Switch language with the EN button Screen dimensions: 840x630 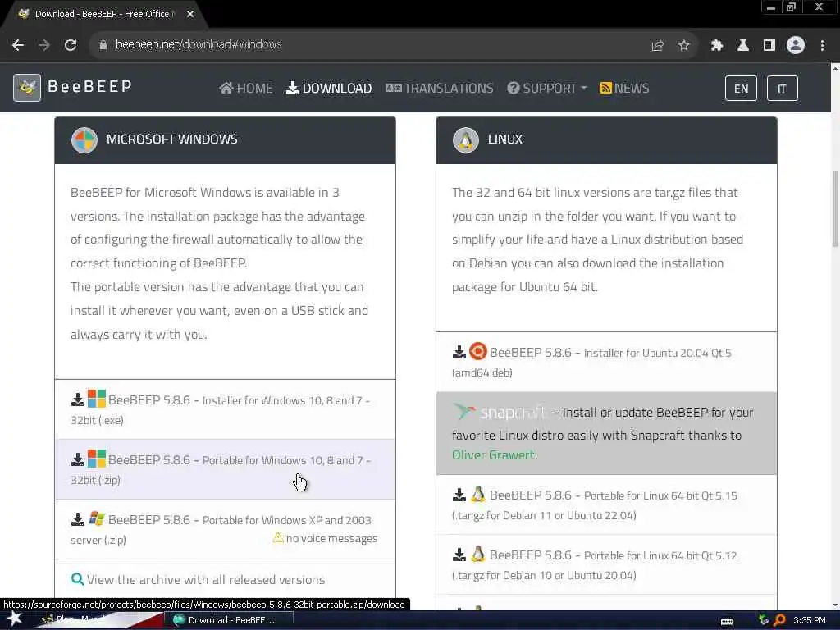click(x=741, y=89)
